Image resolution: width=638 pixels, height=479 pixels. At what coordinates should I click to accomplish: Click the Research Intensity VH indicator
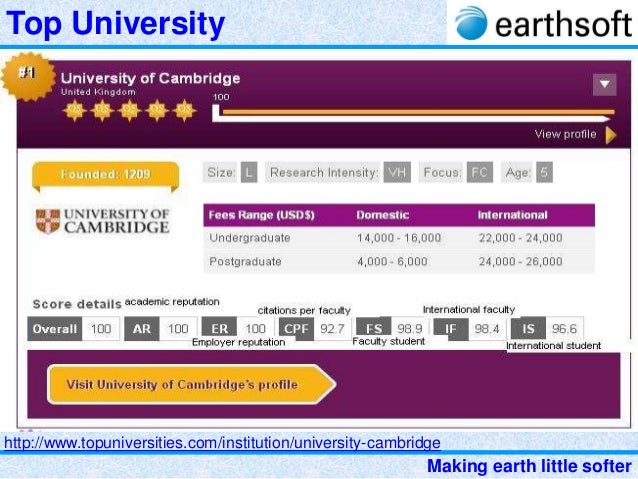(x=338, y=173)
